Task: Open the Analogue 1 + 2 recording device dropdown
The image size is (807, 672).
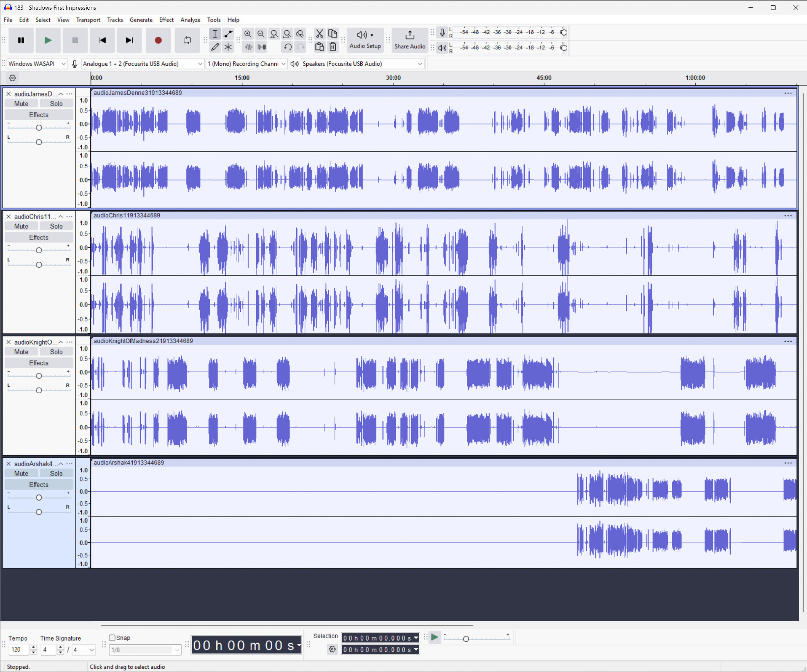Action: coord(142,64)
